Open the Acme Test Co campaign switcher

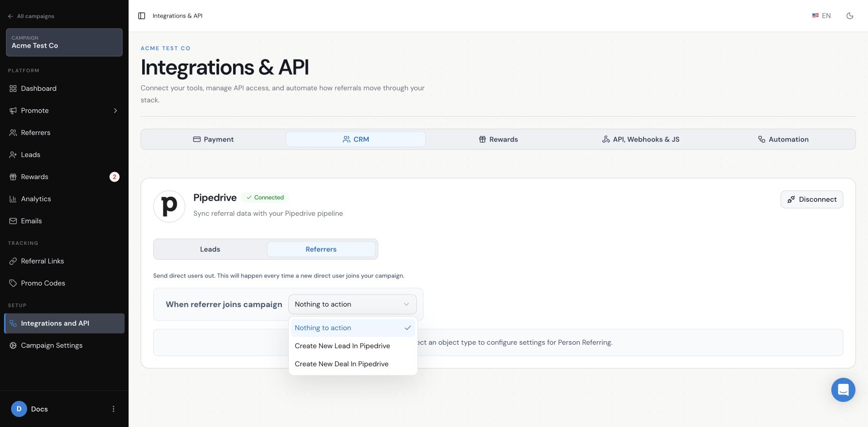(64, 42)
